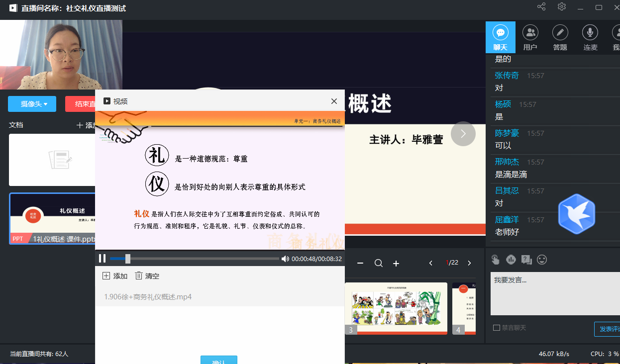Image resolution: width=620 pixels, height=364 pixels.
Task: Pause the playing video
Action: [102, 259]
